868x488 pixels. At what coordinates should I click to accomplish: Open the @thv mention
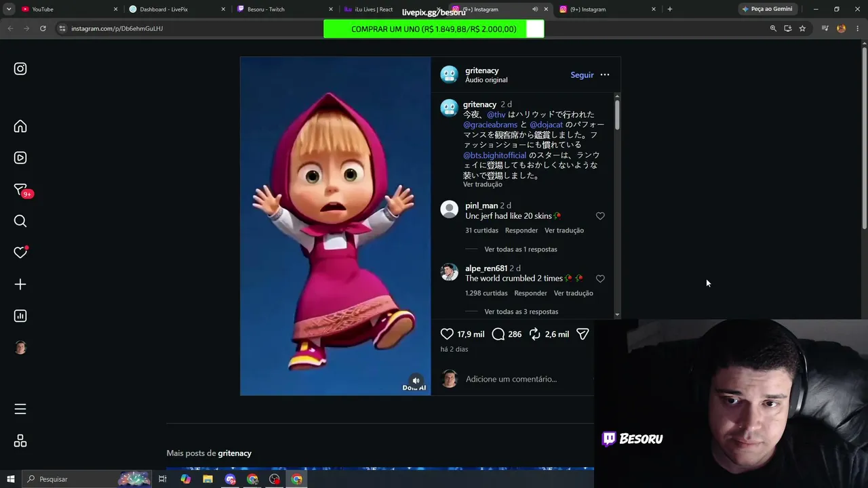[496, 115]
